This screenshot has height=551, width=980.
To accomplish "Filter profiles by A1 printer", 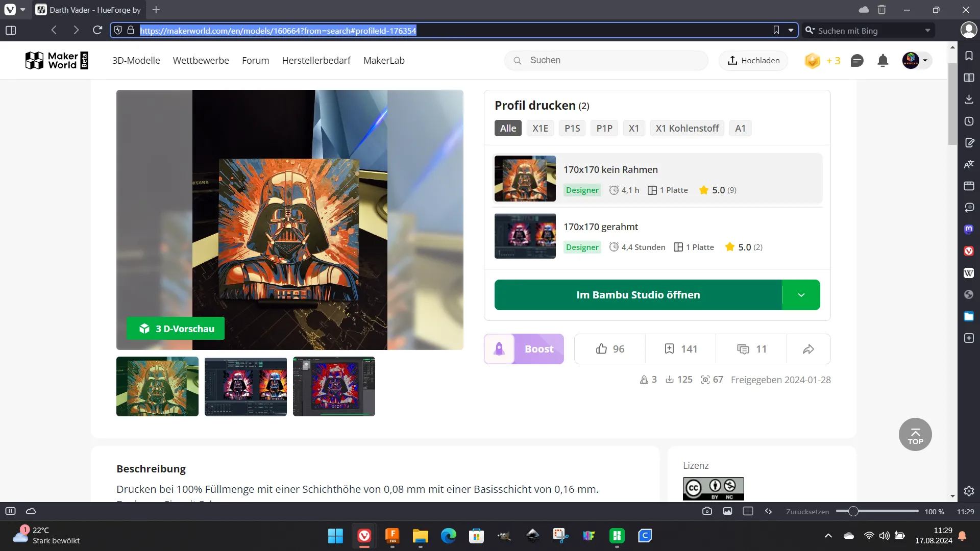I will pyautogui.click(x=740, y=128).
